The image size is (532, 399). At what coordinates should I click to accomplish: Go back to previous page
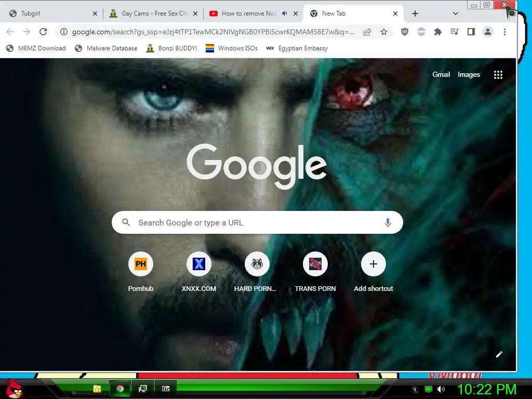10,32
